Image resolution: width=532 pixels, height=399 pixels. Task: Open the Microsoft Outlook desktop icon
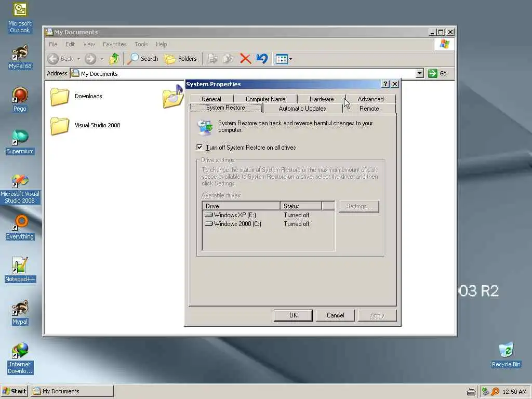[20, 18]
